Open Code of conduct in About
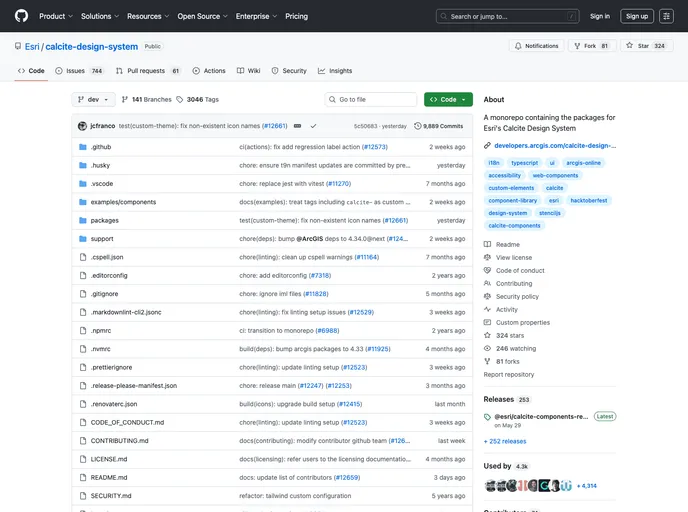688x512 pixels. coord(514,271)
